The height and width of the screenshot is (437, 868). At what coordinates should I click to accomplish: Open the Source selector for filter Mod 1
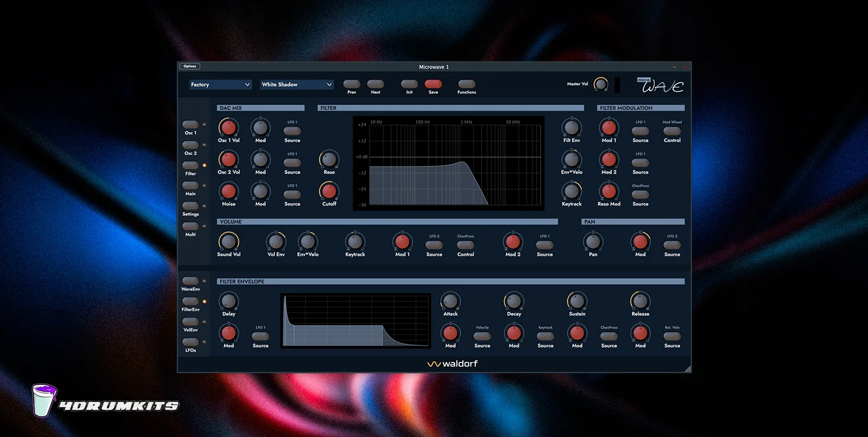pyautogui.click(x=640, y=131)
